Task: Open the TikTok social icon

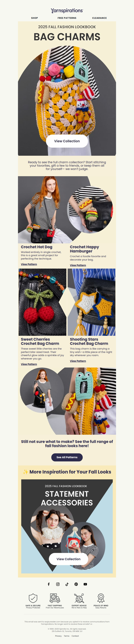Action: pyautogui.click(x=67, y=584)
